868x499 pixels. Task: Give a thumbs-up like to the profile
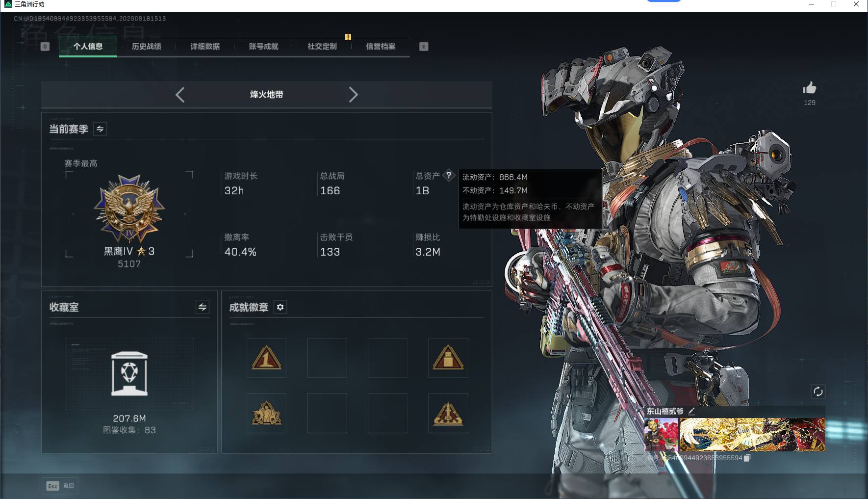tap(810, 88)
